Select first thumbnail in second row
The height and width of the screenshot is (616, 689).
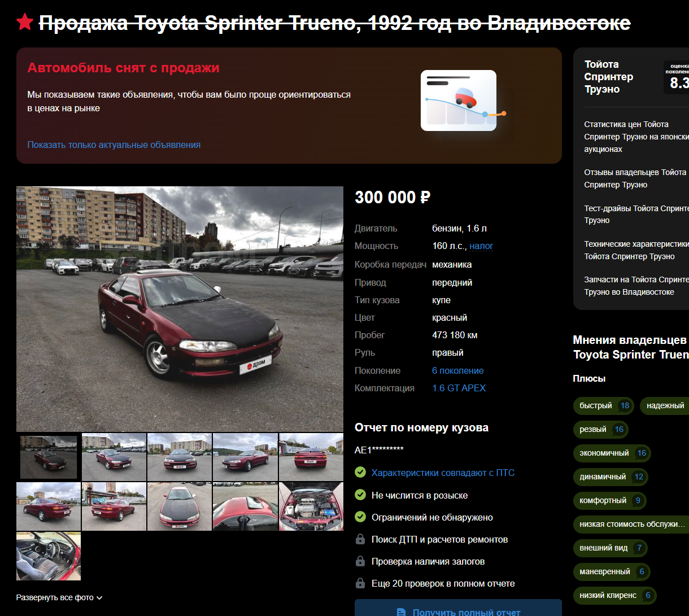[x=49, y=506]
